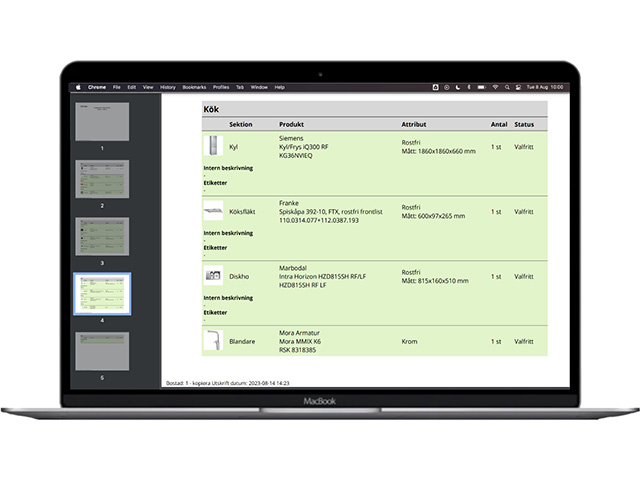Click Intra Horizon HZD815SH RF/LF text
Image resolution: width=640 pixels, height=480 pixels.
[x=322, y=276]
